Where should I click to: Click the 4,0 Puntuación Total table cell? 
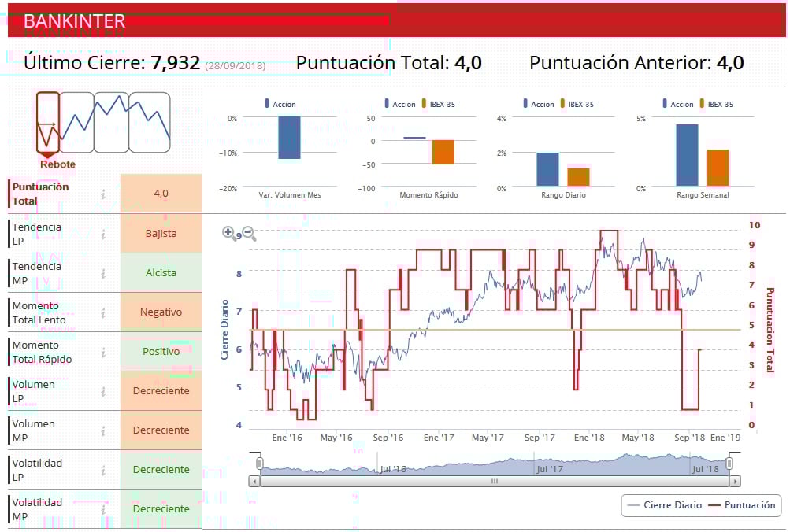161,194
